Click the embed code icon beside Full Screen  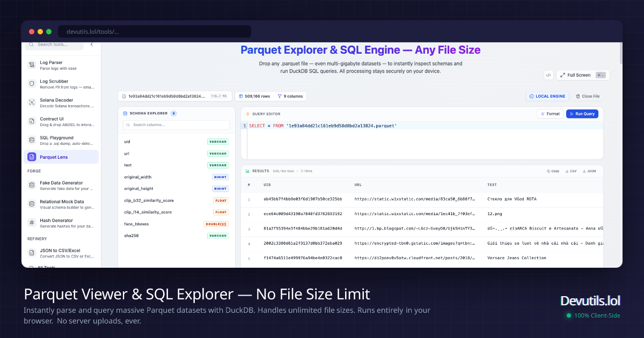pyautogui.click(x=548, y=75)
